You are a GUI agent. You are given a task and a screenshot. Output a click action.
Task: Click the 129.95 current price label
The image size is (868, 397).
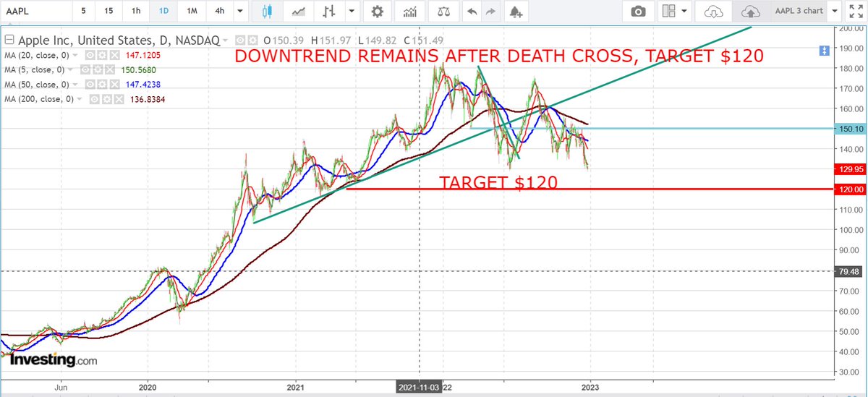pyautogui.click(x=852, y=168)
